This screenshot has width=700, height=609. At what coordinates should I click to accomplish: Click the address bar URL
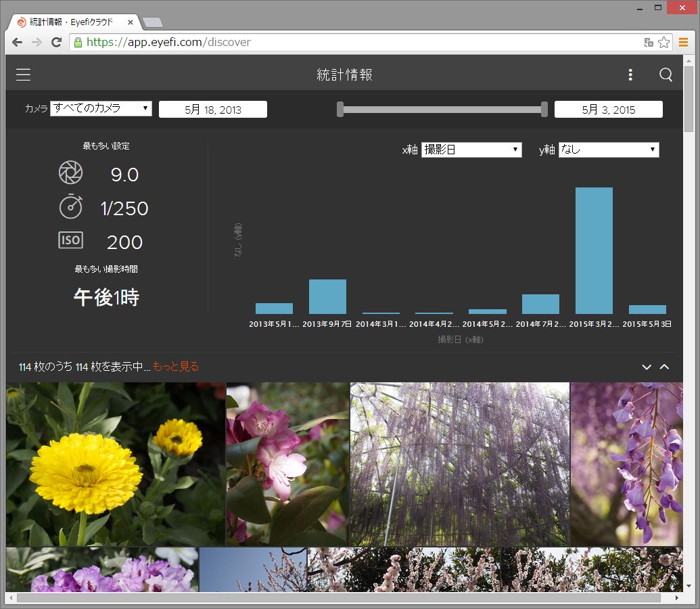(x=169, y=43)
